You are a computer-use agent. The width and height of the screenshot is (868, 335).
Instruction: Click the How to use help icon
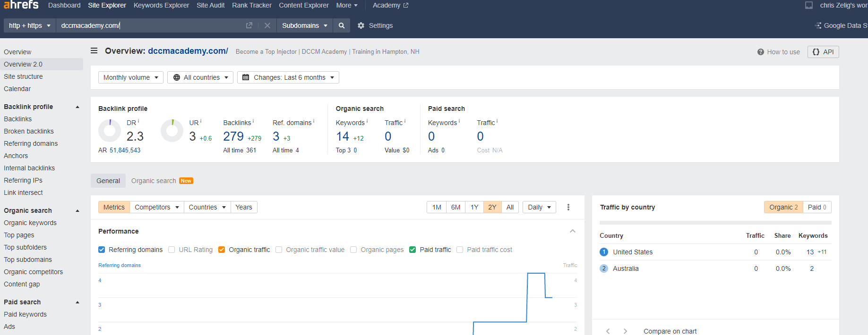coord(761,52)
